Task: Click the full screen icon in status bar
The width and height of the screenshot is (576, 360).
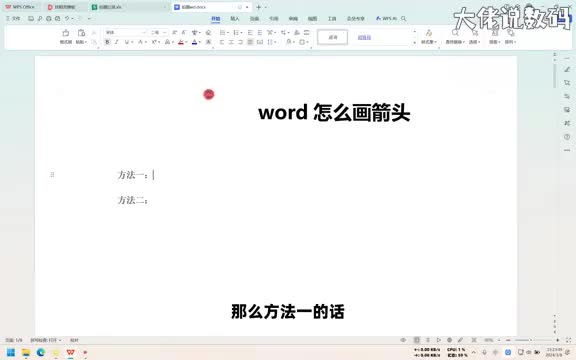Action: (x=569, y=340)
